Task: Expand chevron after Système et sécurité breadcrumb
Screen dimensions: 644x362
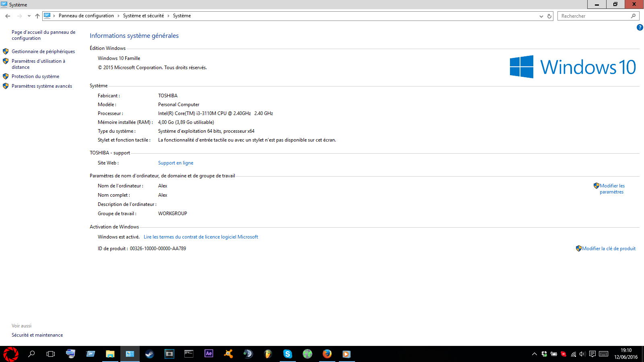Action: (x=168, y=16)
